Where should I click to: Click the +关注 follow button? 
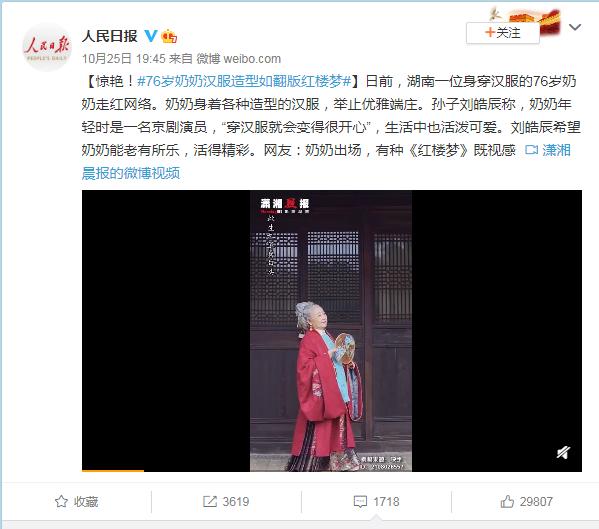(x=503, y=33)
